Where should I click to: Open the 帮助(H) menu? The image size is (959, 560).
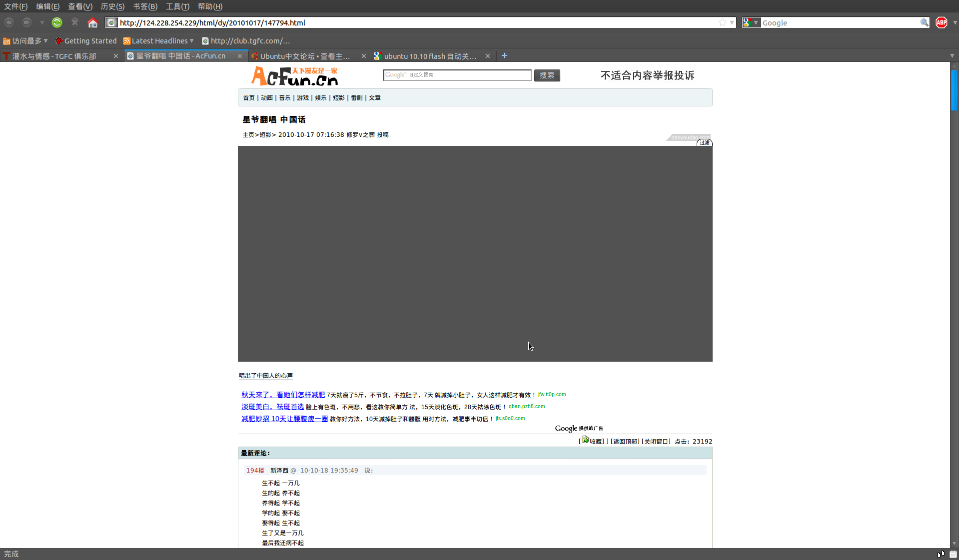pyautogui.click(x=210, y=6)
